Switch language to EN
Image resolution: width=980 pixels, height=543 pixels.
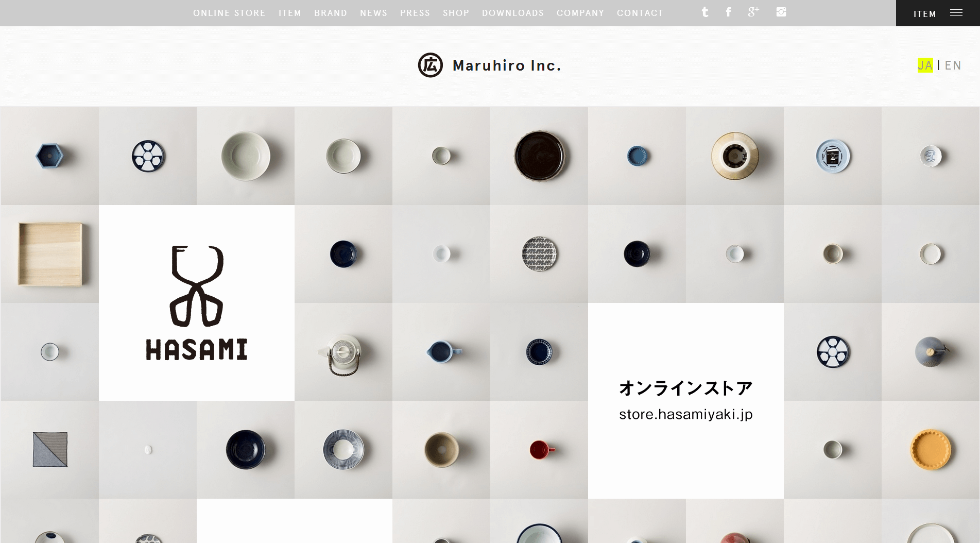click(x=953, y=65)
